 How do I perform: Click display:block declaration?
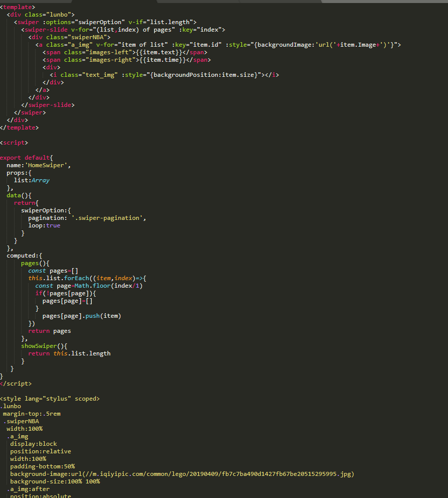click(34, 444)
